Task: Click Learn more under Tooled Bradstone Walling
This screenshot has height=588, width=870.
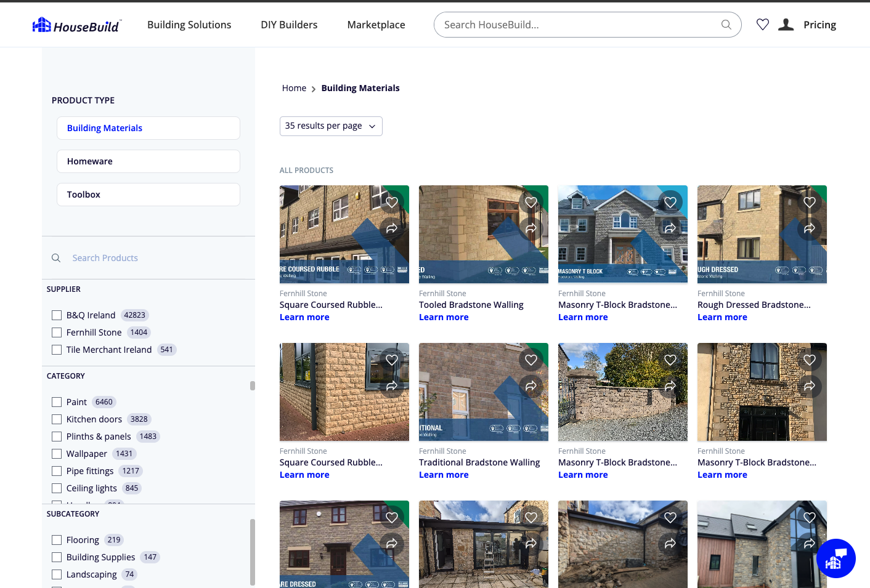Action: [444, 317]
